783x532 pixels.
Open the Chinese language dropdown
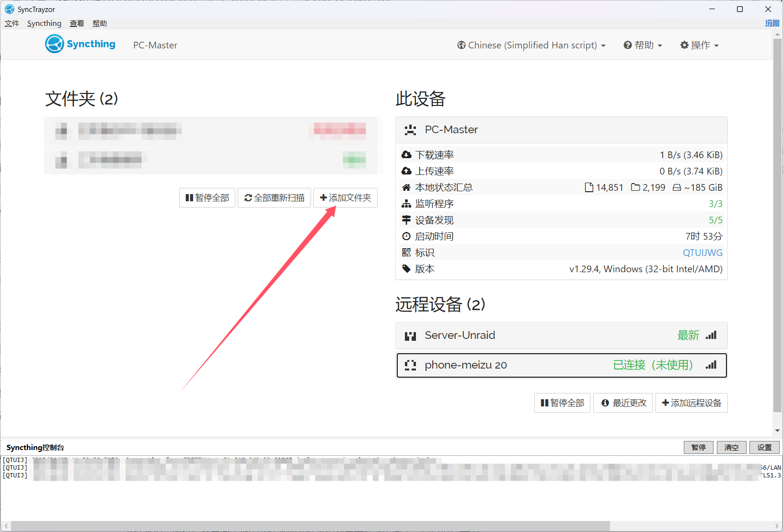coord(531,45)
